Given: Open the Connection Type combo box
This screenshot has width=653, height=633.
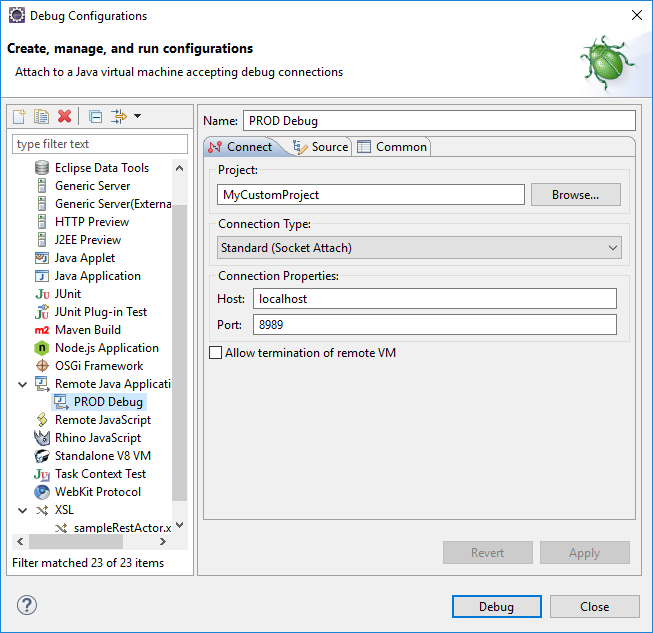Looking at the screenshot, I should (419, 248).
